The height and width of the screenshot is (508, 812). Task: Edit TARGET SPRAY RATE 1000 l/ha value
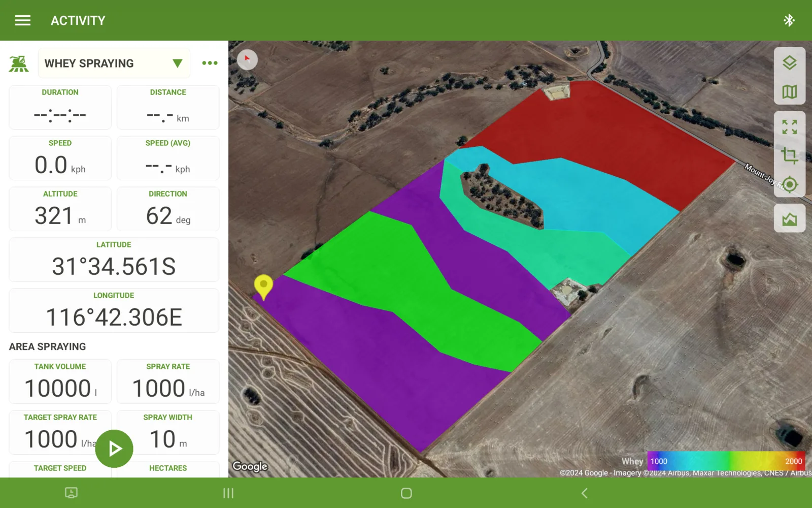click(x=60, y=432)
